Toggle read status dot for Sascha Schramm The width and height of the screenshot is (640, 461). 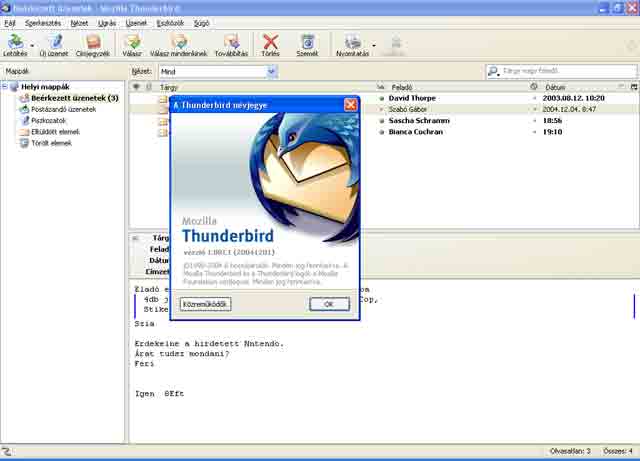pyautogui.click(x=382, y=121)
